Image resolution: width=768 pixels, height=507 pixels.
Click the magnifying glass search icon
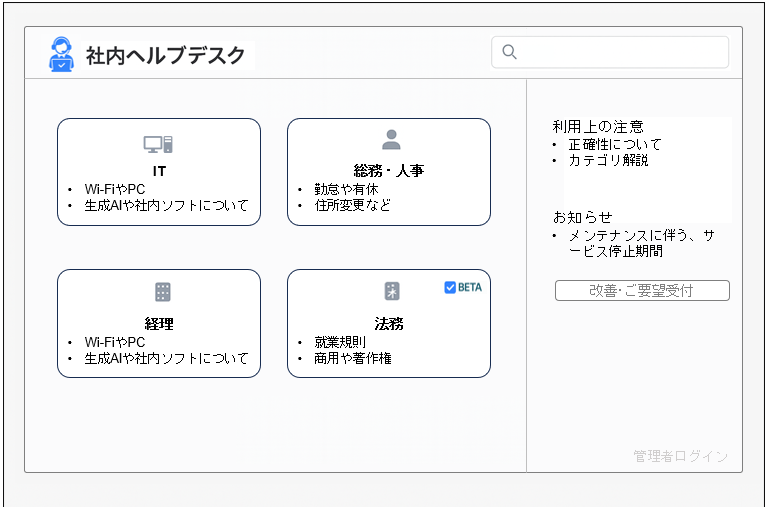pyautogui.click(x=509, y=52)
